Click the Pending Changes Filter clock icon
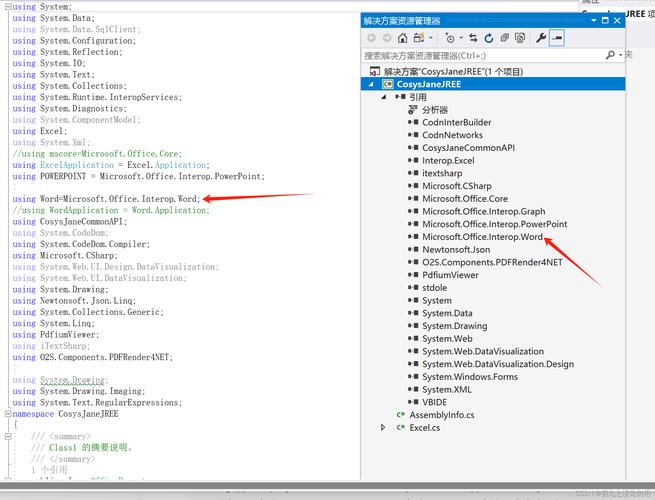The image size is (655, 500). coord(449,38)
